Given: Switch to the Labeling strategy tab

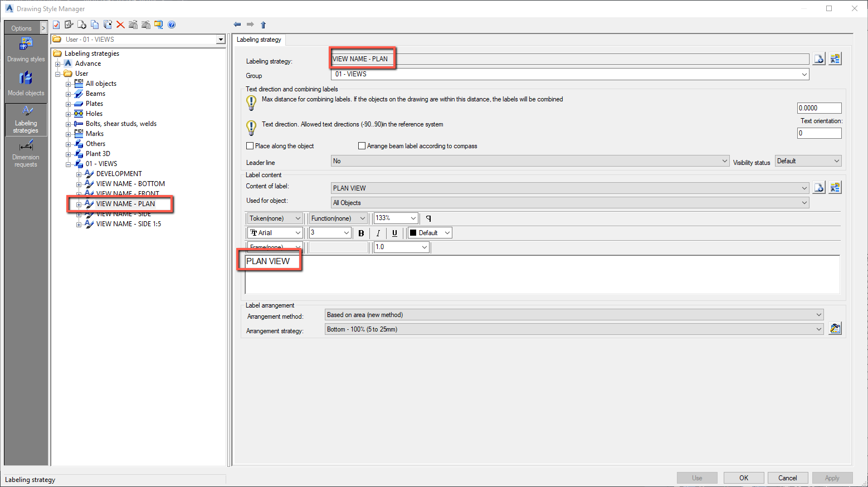Looking at the screenshot, I should coord(259,40).
